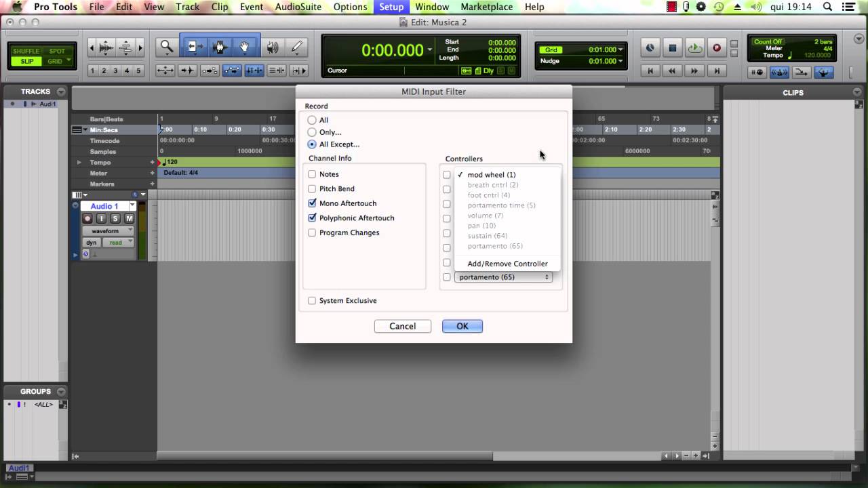Image resolution: width=868 pixels, height=488 pixels.
Task: Click the Fast Forward transport button
Action: 694,70
